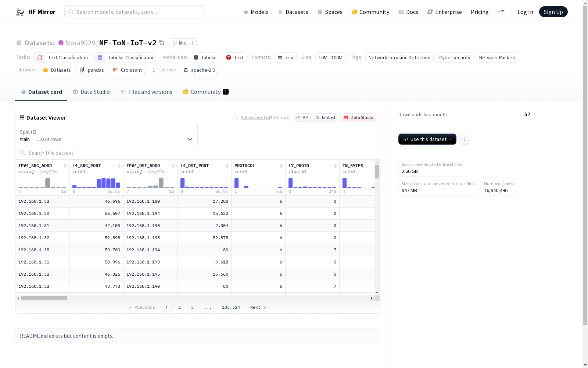Go to page 2 of the dataset
The image size is (588, 368).
[179, 307]
